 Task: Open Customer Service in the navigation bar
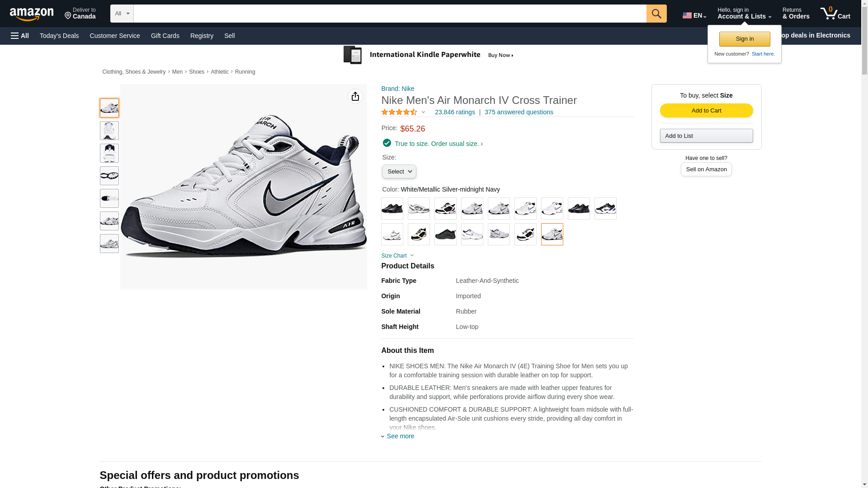tap(115, 36)
